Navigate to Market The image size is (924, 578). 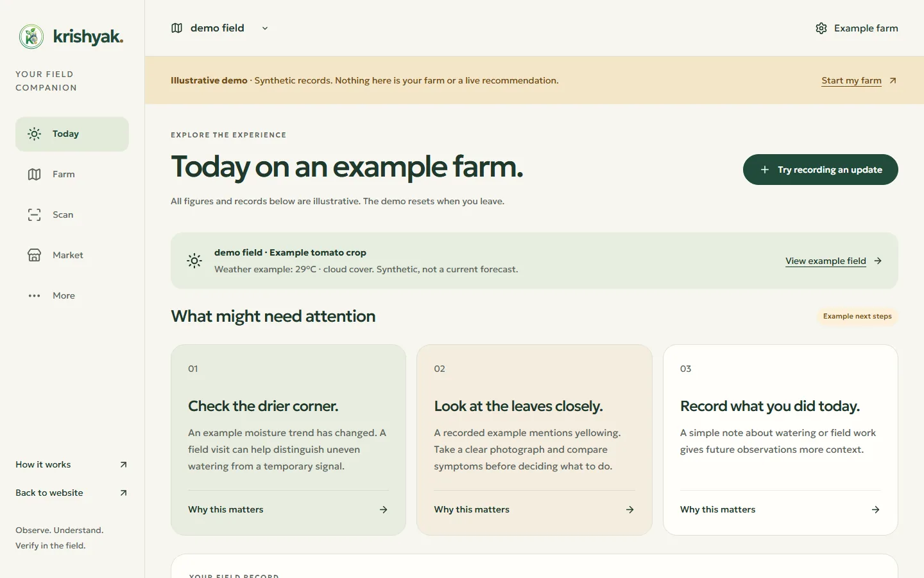click(x=72, y=255)
